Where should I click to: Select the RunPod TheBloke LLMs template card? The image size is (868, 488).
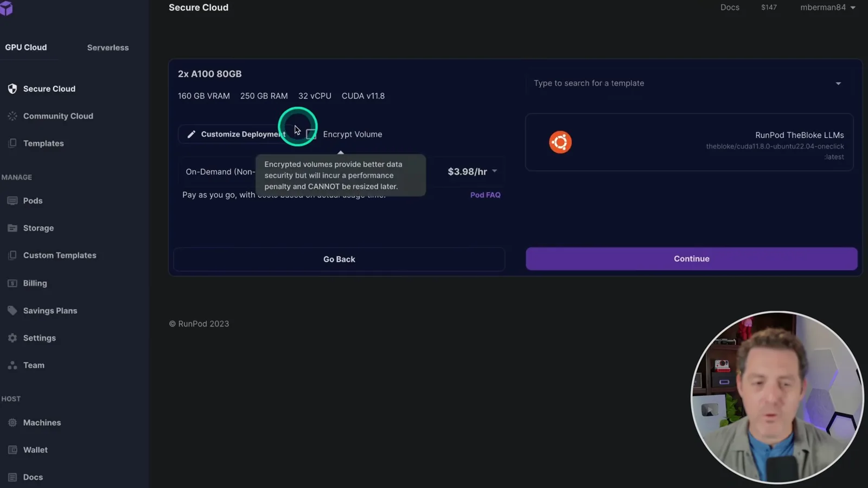pyautogui.click(x=689, y=142)
